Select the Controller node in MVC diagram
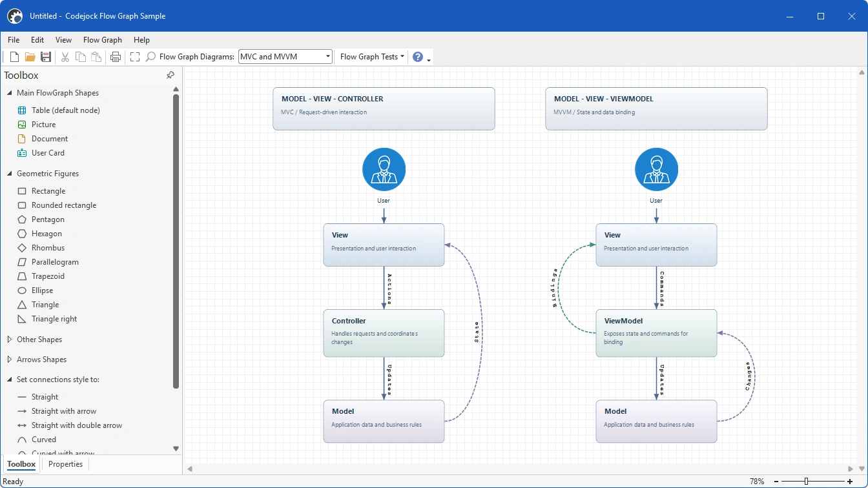 pos(384,333)
